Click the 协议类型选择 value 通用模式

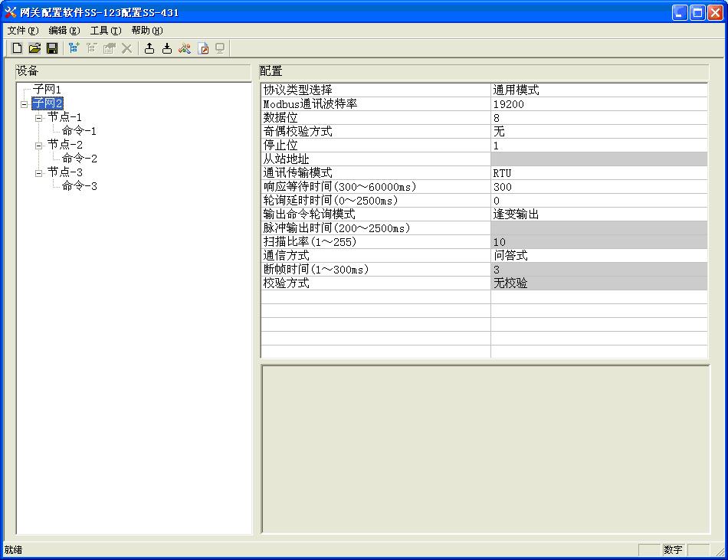pyautogui.click(x=516, y=90)
